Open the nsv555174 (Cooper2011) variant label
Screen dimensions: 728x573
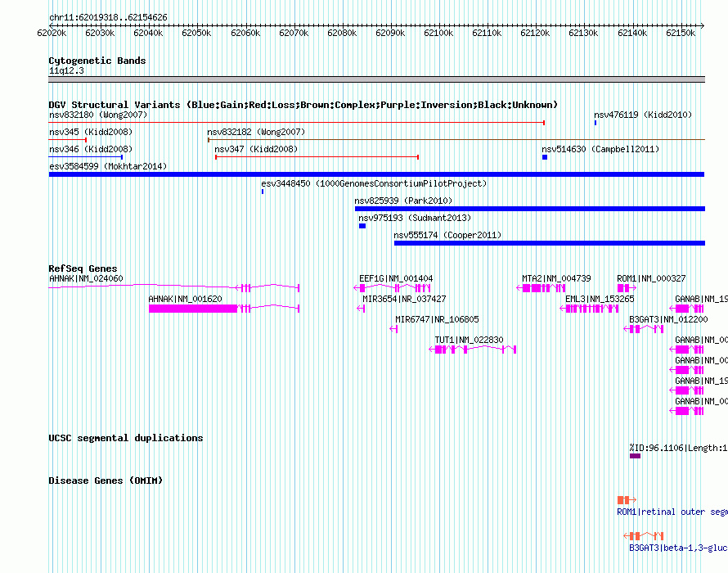(447, 235)
